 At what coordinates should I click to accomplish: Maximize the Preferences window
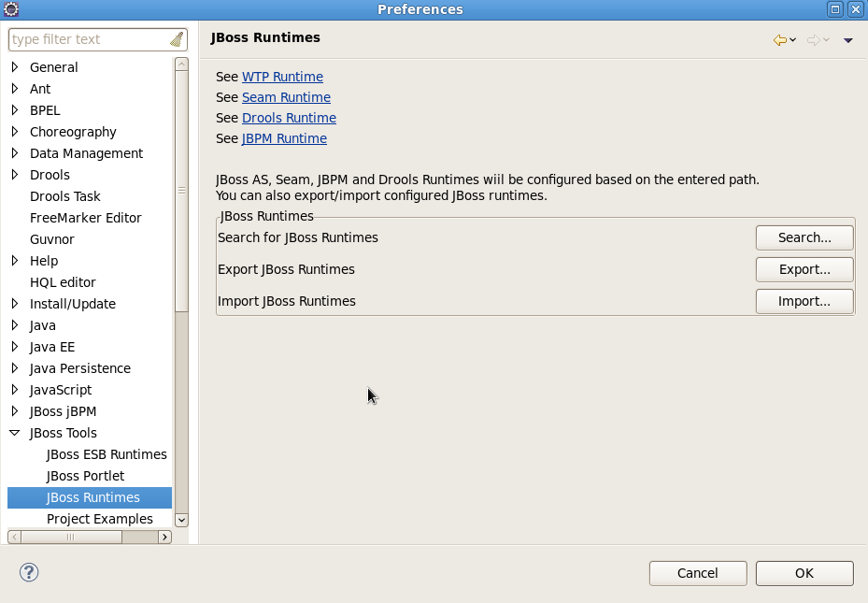tap(835, 9)
